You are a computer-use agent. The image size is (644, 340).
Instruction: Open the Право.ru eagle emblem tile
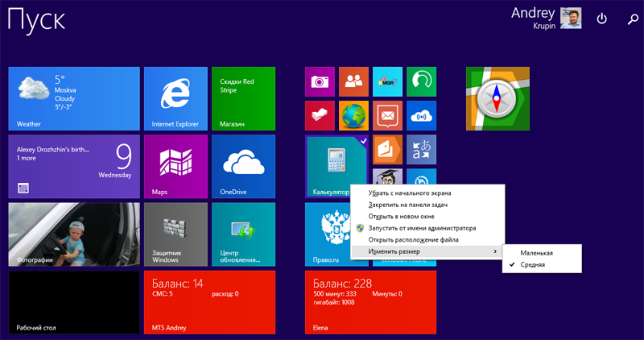328,234
